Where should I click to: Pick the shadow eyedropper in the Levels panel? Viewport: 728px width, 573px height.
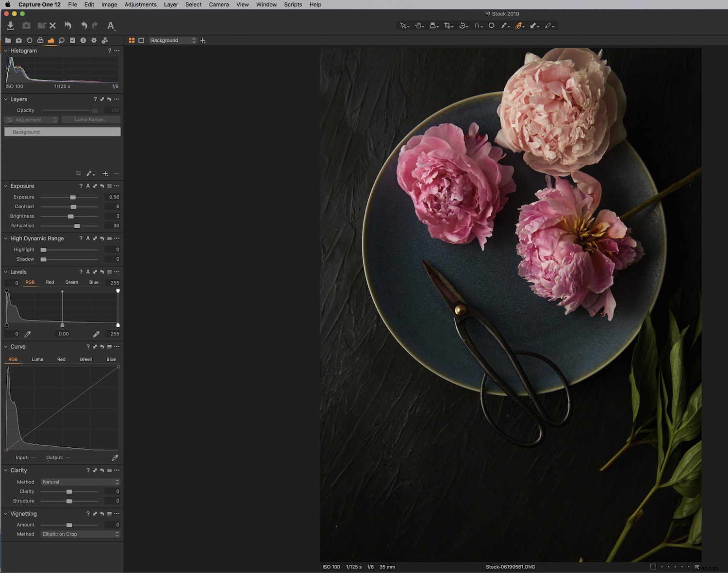[x=28, y=334]
